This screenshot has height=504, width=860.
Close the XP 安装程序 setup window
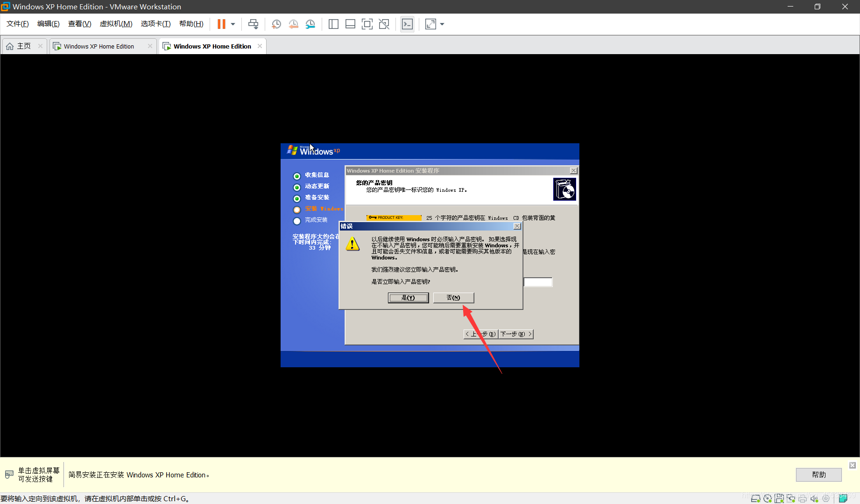tap(574, 171)
